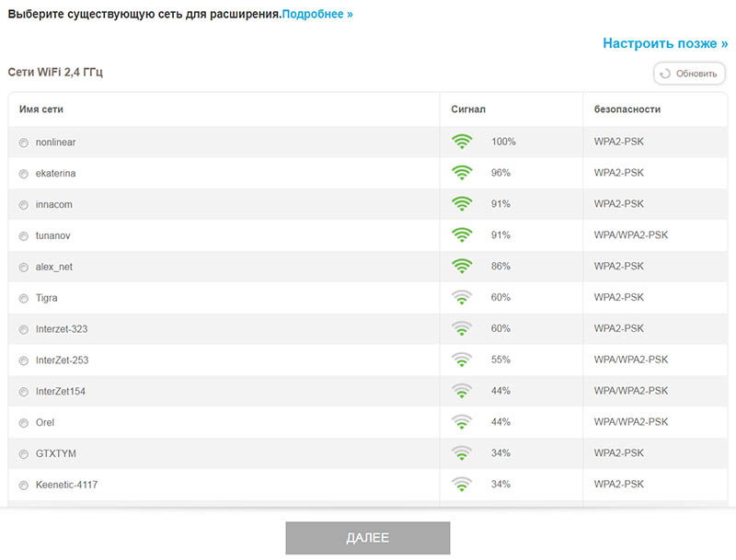The image size is (736, 560).
Task: Click the Keenetic-4117 network name
Action: [x=66, y=485]
